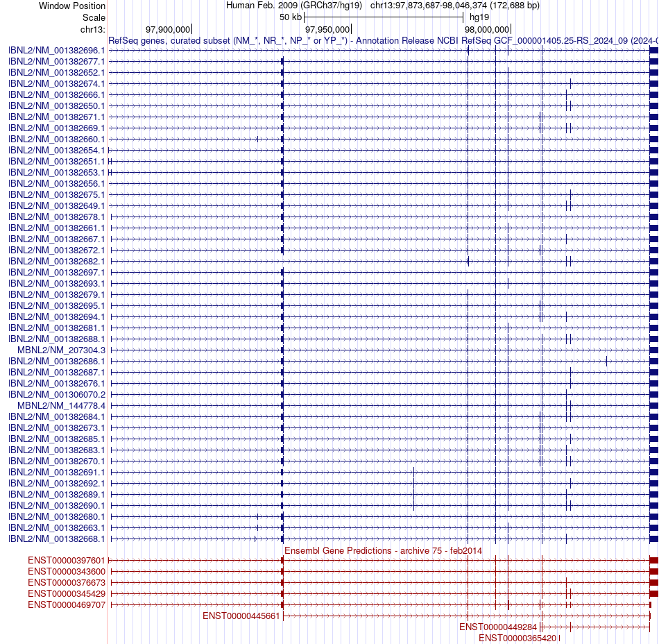Click the NM_001382692.1 transcript label
The width and height of the screenshot is (659, 644).
[57, 484]
